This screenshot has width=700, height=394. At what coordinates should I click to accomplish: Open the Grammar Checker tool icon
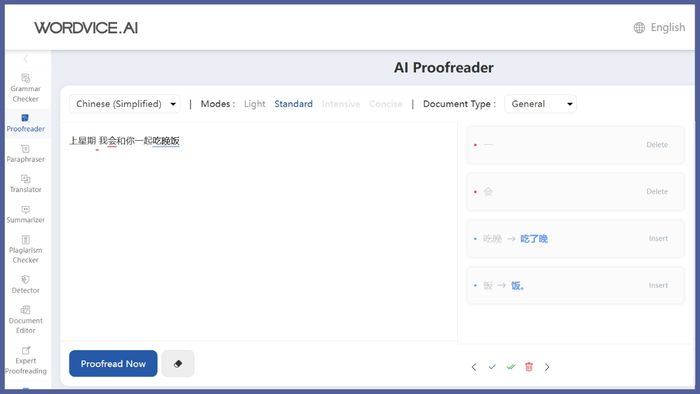(25, 78)
